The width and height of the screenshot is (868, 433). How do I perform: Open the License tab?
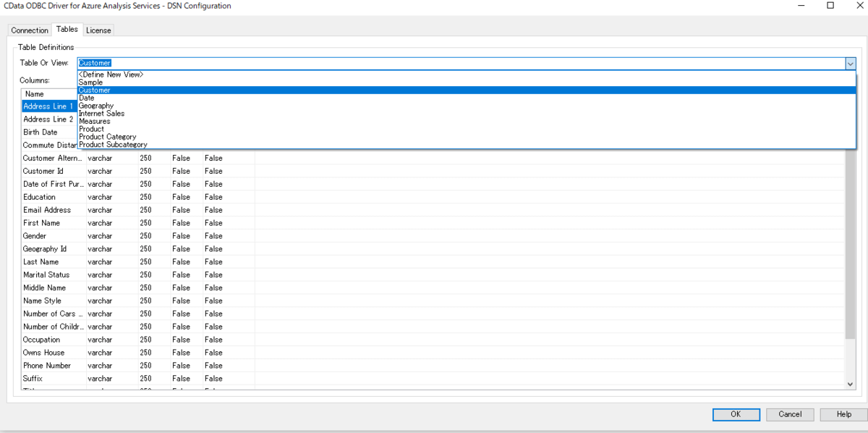point(98,30)
